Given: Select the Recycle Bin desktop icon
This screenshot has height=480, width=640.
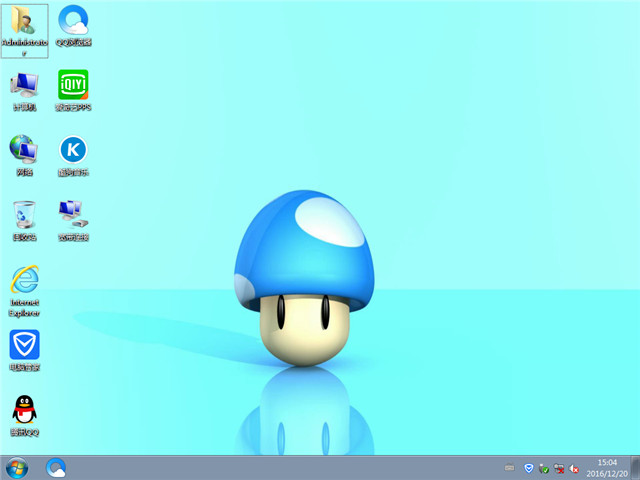Looking at the screenshot, I should click(24, 220).
